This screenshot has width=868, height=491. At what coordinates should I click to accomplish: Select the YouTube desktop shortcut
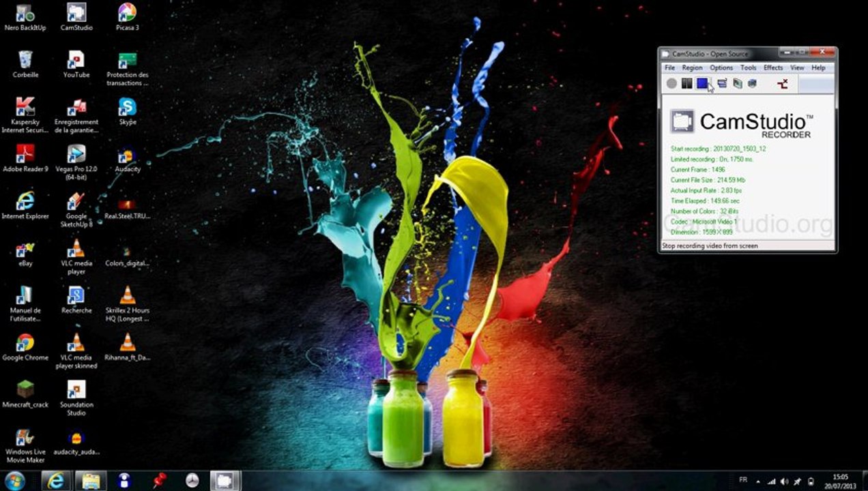pyautogui.click(x=76, y=64)
